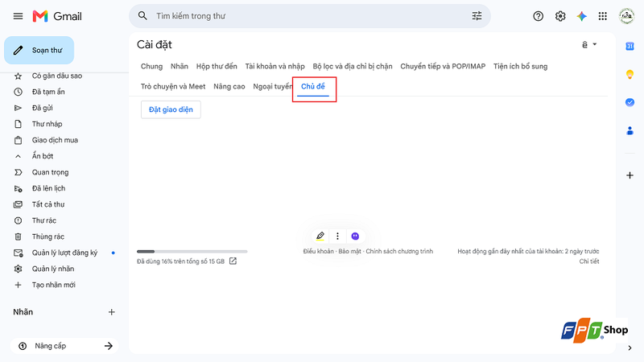
Task: Open Google Calendar side panel icon
Action: pyautogui.click(x=630, y=47)
